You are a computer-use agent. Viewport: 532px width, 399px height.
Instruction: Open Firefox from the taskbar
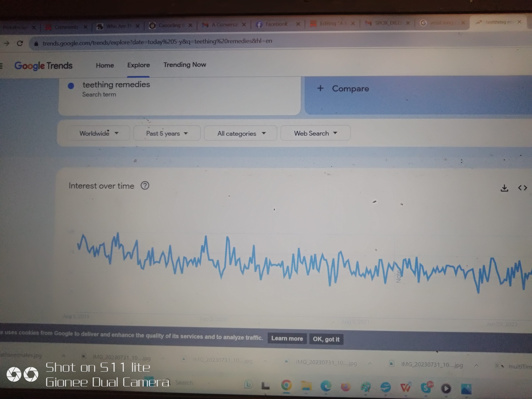coord(346,387)
